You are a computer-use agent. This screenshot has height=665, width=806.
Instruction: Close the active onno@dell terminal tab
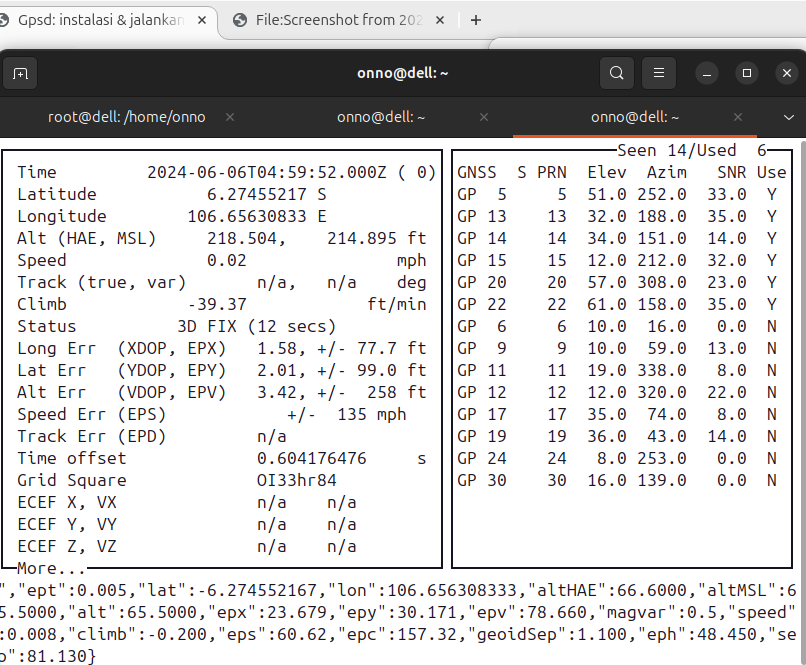[740, 117]
